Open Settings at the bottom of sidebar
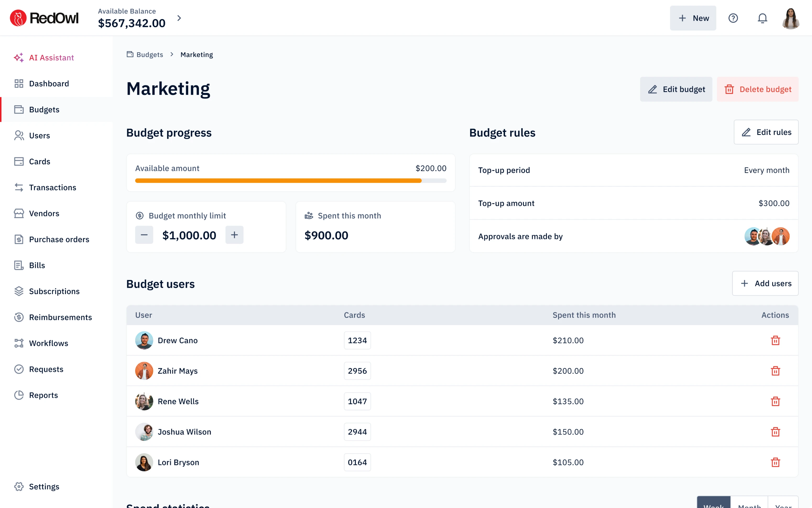Image resolution: width=812 pixels, height=508 pixels. [44, 486]
